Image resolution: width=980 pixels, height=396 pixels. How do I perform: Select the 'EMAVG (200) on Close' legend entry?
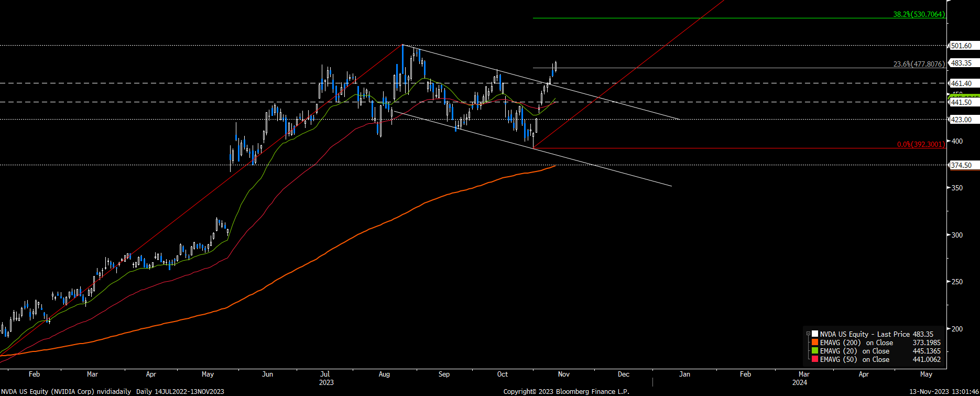click(856, 343)
